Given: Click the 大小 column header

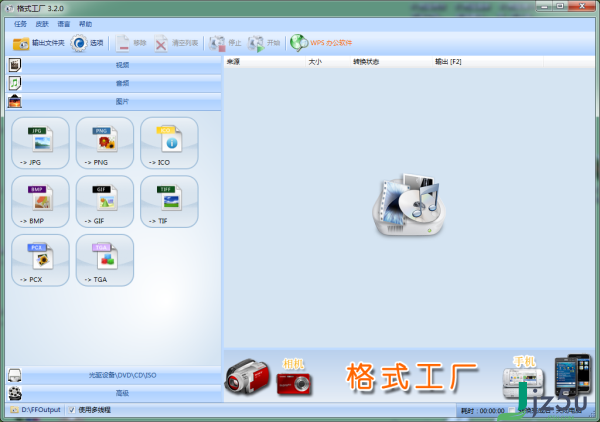Looking at the screenshot, I should [328, 62].
